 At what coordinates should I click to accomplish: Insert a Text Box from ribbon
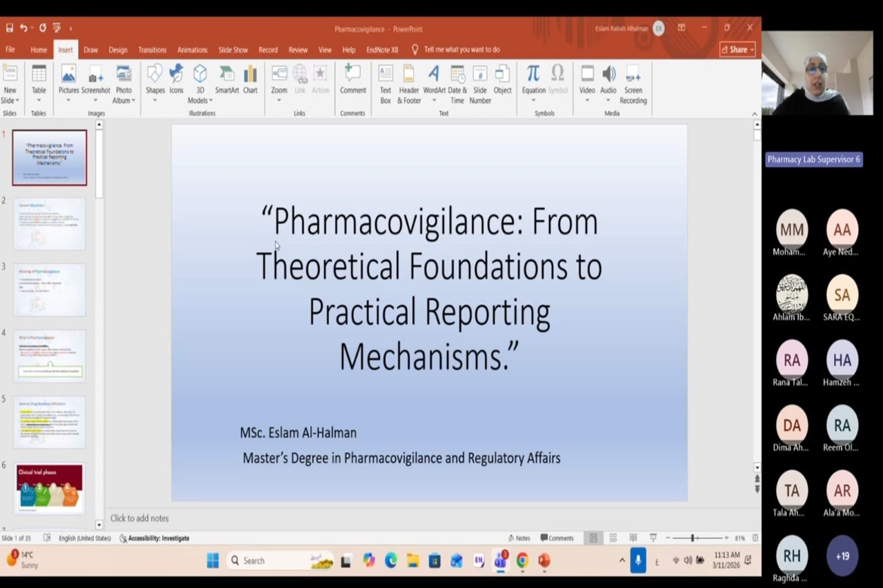tap(385, 81)
